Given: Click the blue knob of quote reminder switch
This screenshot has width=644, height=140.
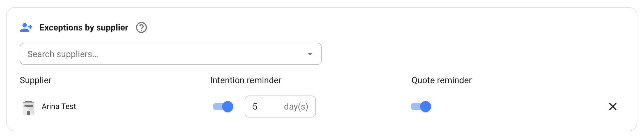Looking at the screenshot, I should point(425,107).
